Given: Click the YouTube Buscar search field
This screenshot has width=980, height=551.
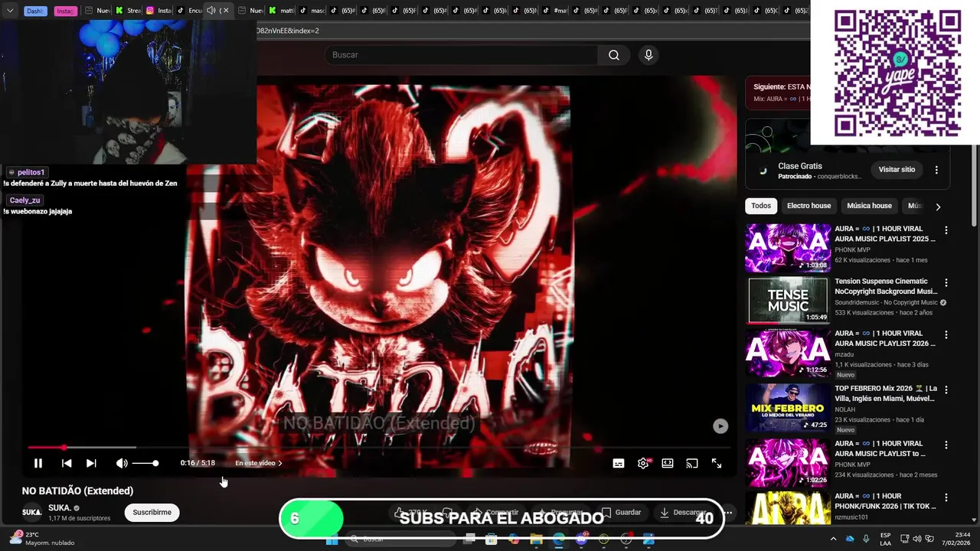Looking at the screenshot, I should click(x=462, y=55).
